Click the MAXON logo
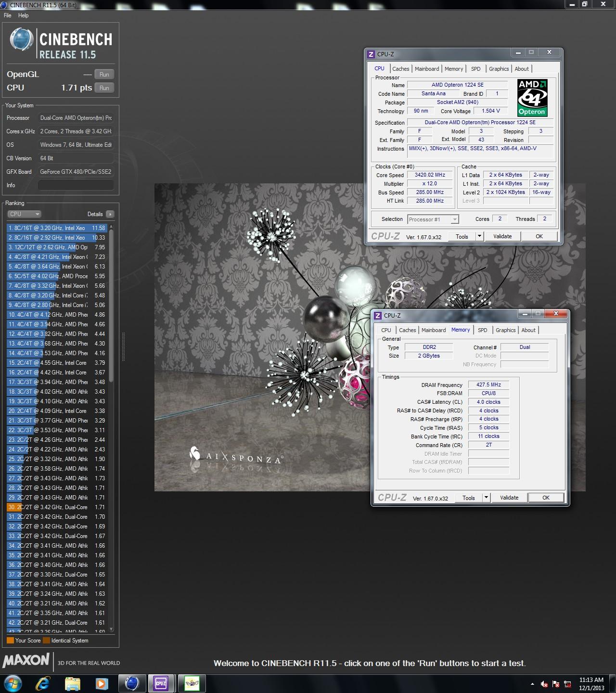The height and width of the screenshot is (693, 616). tap(26, 660)
